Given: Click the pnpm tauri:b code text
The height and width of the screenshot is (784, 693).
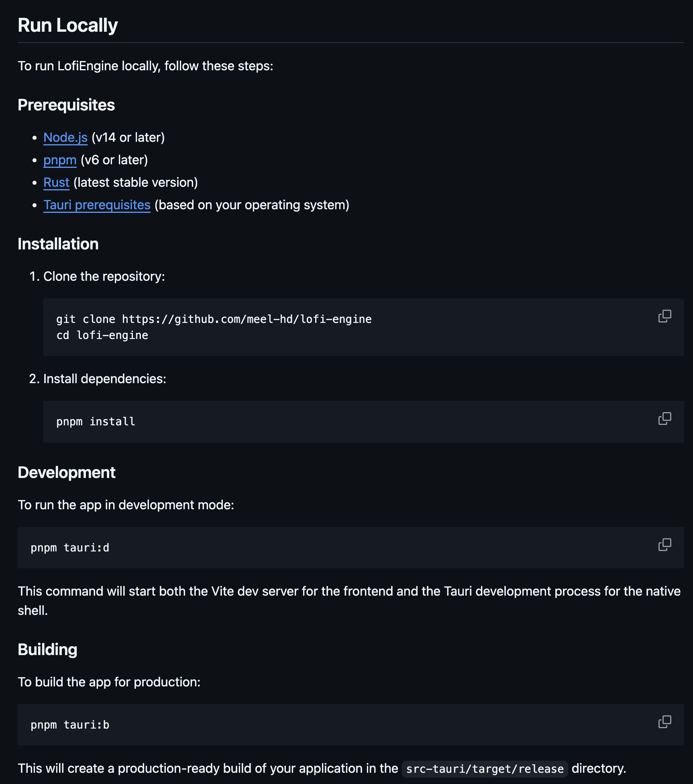Looking at the screenshot, I should pos(70,725).
